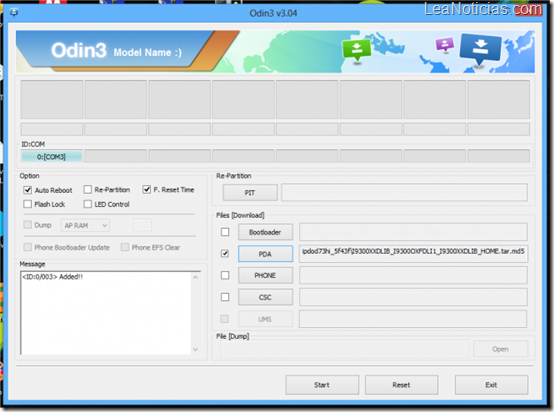The image size is (554, 412).
Task: Click the Reset button
Action: [401, 385]
